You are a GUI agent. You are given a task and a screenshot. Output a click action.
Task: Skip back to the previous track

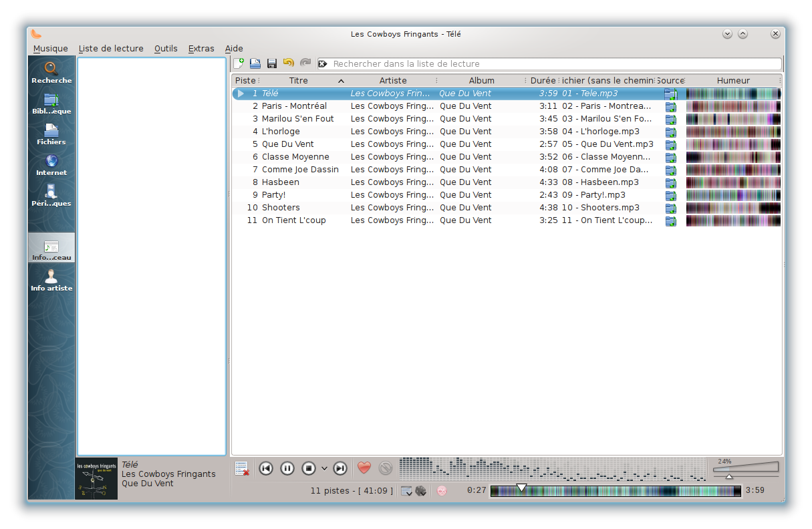[x=266, y=468]
